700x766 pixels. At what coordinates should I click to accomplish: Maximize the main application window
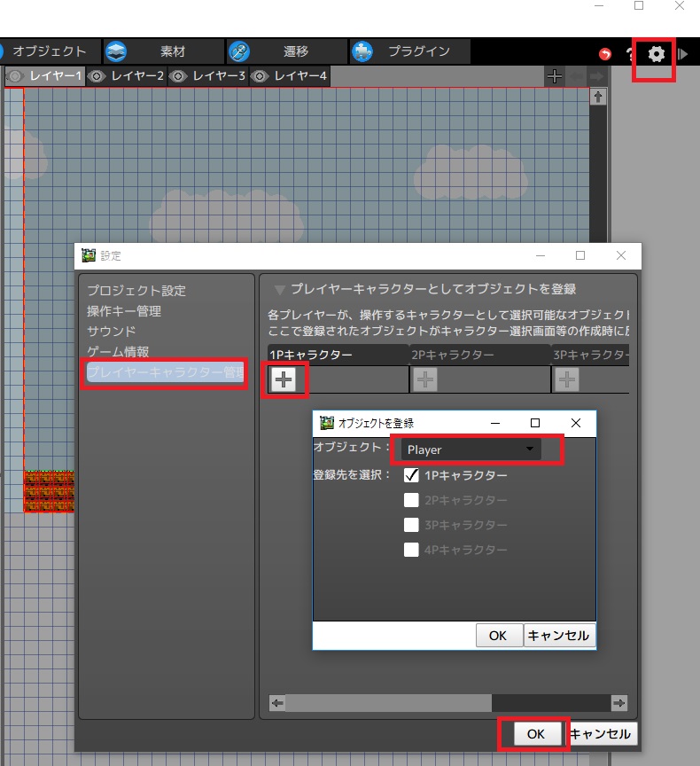tap(639, 5)
